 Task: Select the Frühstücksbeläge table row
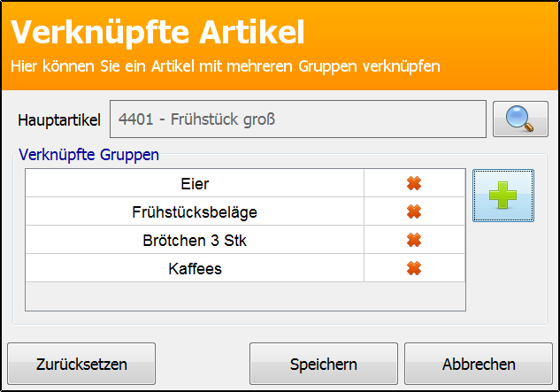[195, 211]
